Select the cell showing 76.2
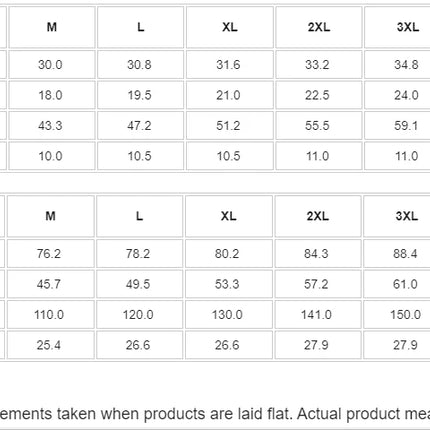Image resolution: width=430 pixels, height=430 pixels. [x=51, y=253]
